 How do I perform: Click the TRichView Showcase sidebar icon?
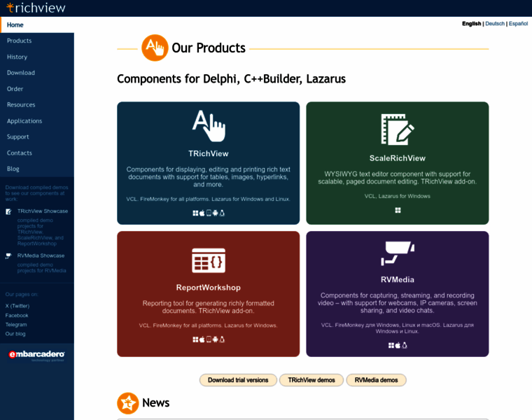9,211
